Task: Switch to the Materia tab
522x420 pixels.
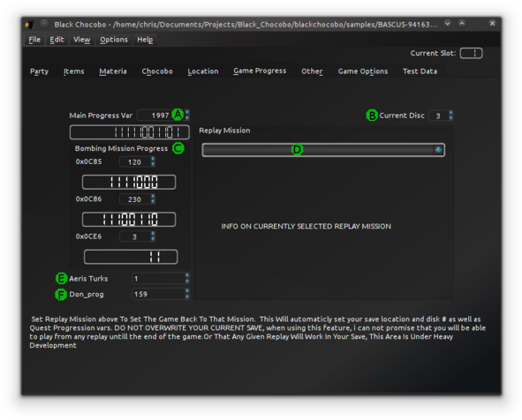Action: tap(113, 71)
